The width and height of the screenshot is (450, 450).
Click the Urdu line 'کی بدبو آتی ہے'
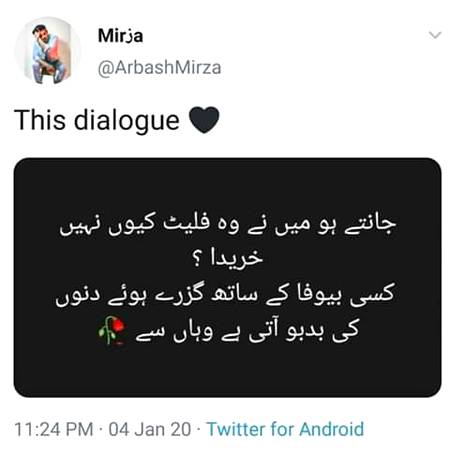click(247, 330)
